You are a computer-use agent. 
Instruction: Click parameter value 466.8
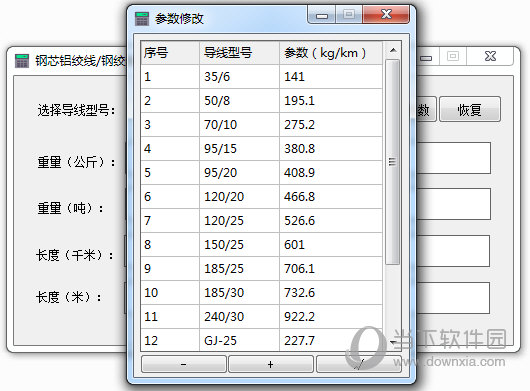tap(331, 197)
